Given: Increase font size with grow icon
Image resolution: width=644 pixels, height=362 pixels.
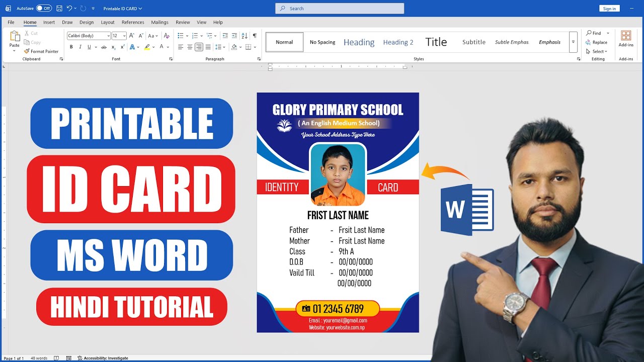Looking at the screenshot, I should click(131, 36).
